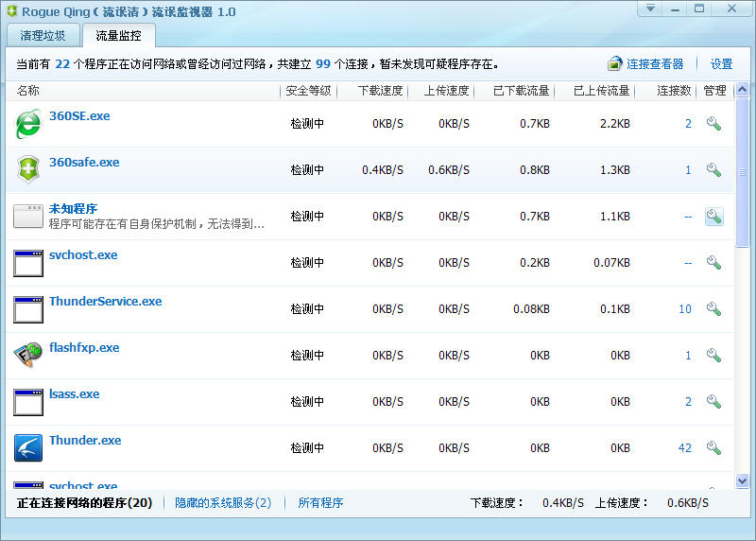Select the 流量监控 tab
This screenshot has width=756, height=541.
[118, 36]
